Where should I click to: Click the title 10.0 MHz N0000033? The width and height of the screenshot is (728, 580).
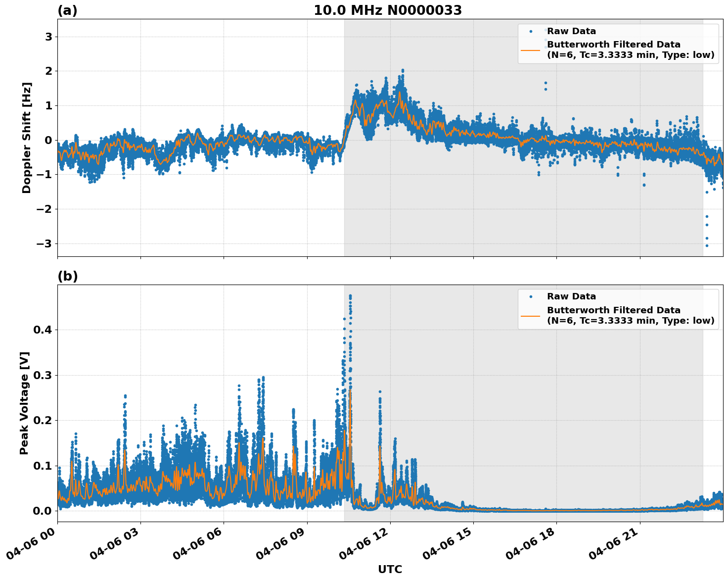pyautogui.click(x=388, y=10)
